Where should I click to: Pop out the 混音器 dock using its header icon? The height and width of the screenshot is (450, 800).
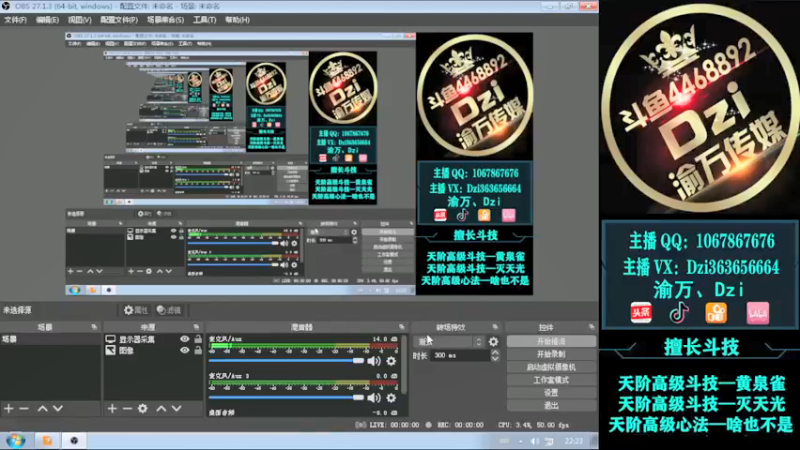pos(402,327)
